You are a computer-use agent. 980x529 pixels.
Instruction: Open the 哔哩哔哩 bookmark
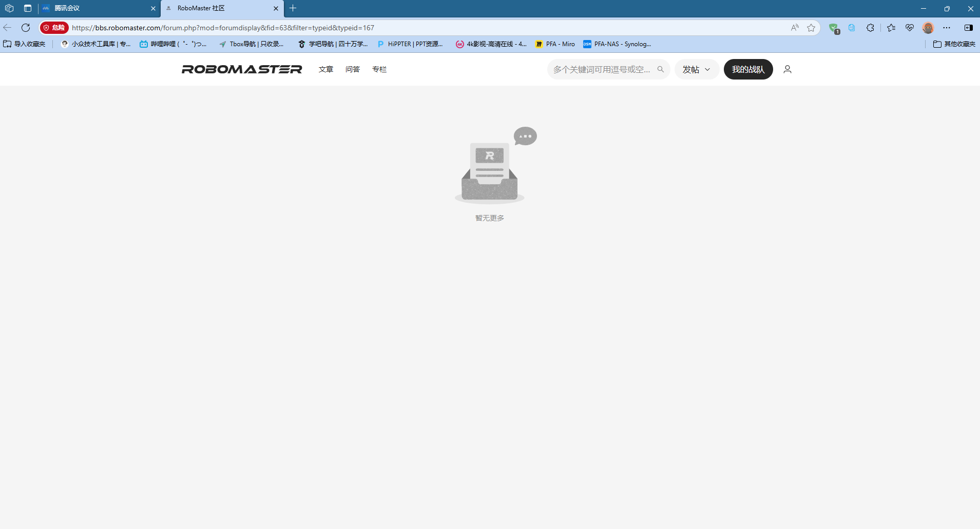click(x=174, y=44)
